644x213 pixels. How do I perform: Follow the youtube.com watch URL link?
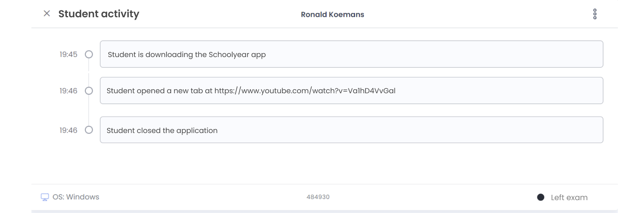pos(305,91)
